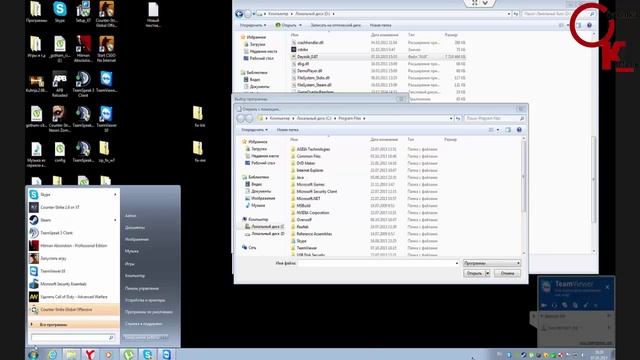Image resolution: width=640 pixels, height=360 pixels.
Task: Click the Start menu search box
Action: pos(73,338)
